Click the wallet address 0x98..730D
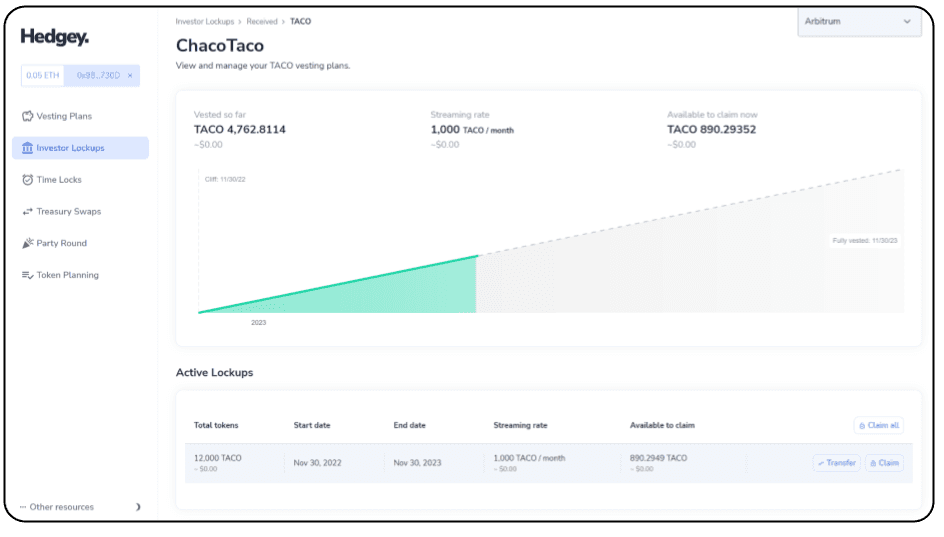This screenshot has height=537, width=944. click(98, 76)
